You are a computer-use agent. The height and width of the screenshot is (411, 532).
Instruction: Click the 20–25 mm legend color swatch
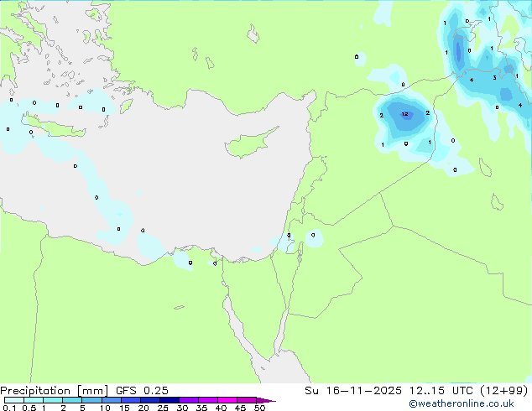pos(150,400)
